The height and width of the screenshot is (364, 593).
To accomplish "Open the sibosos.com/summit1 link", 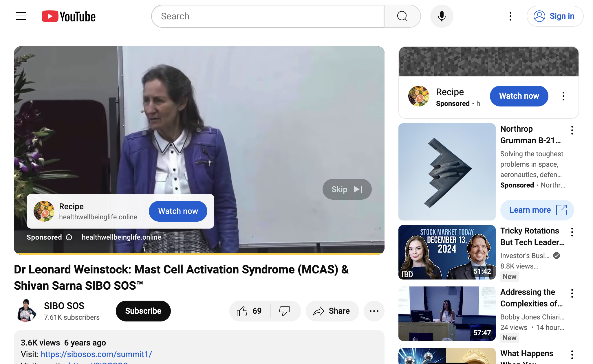I will pyautogui.click(x=96, y=354).
